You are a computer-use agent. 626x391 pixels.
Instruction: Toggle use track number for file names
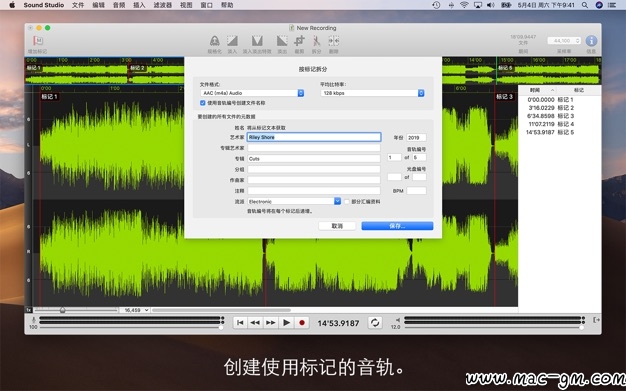pyautogui.click(x=202, y=103)
